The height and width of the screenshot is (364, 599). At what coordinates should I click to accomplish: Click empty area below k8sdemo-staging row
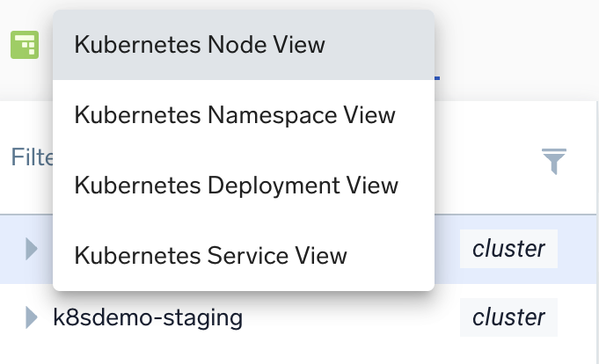click(299, 352)
